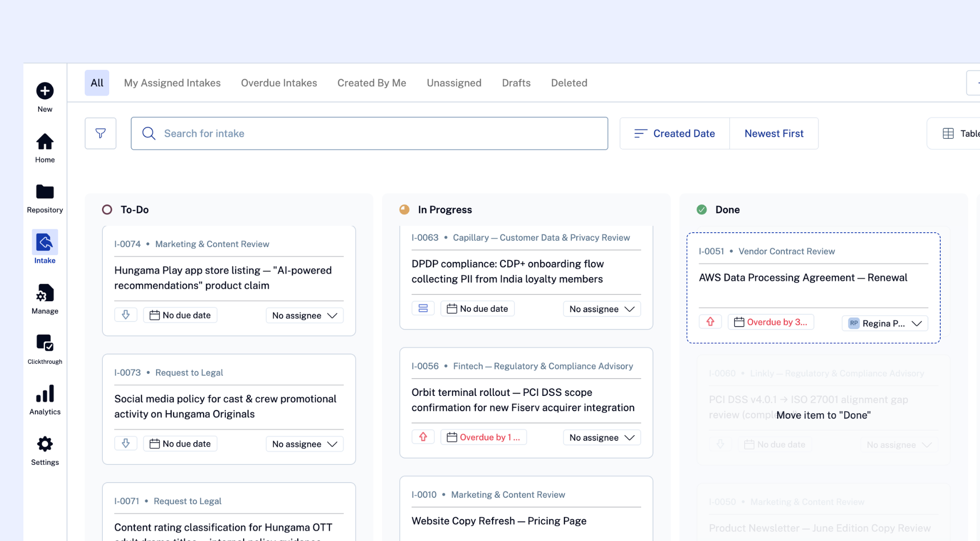Open the Repository folder icon
The width and height of the screenshot is (980, 541).
coord(45,192)
